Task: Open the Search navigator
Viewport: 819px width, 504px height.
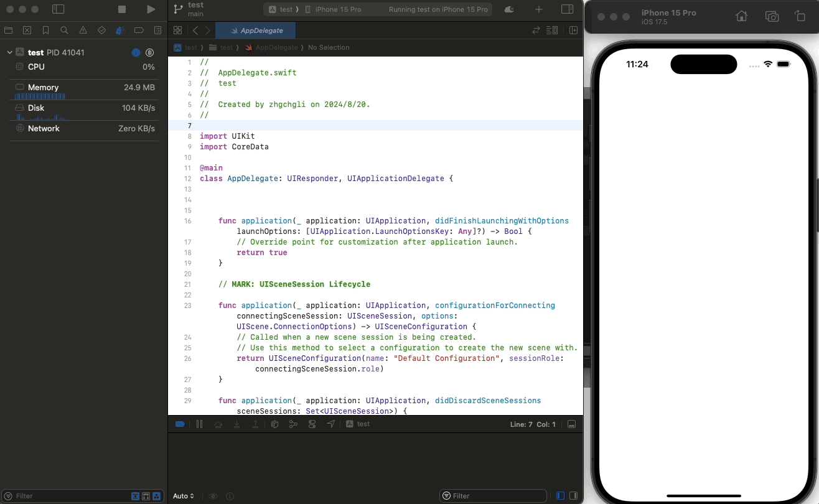Action: 64,30
